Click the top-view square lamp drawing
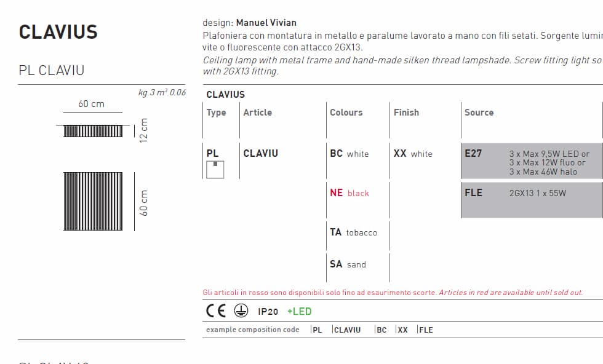 pos(94,202)
